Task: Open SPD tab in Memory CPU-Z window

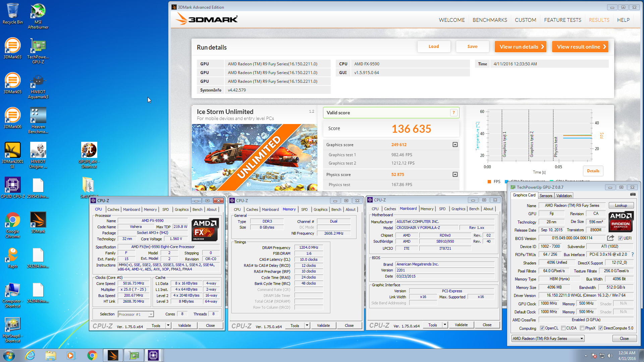Action: pos(304,209)
